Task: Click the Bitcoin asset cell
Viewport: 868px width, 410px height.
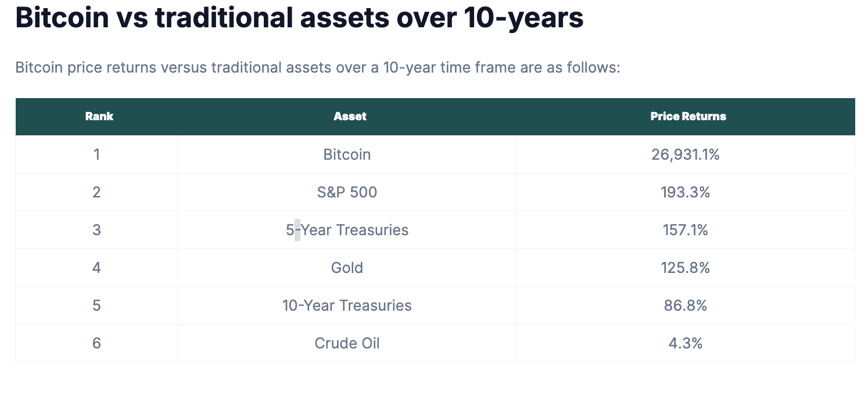Action: click(x=347, y=154)
